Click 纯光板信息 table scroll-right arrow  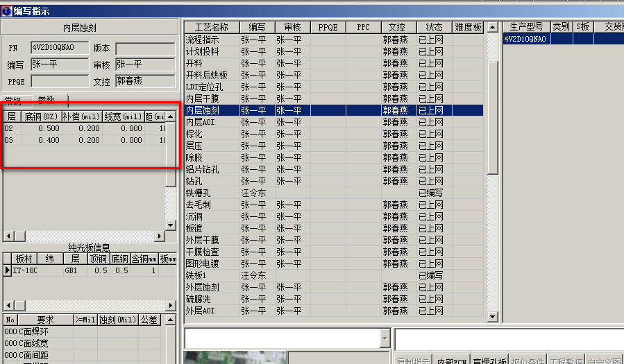point(171,305)
